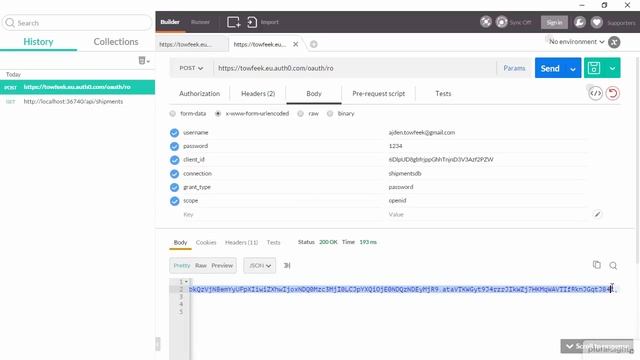Open the response Headers (11) tab

click(x=241, y=242)
